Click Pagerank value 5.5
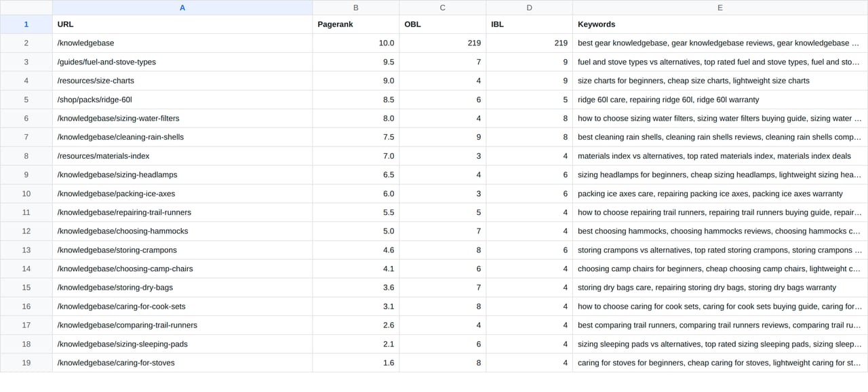The image size is (868, 392). [356, 212]
